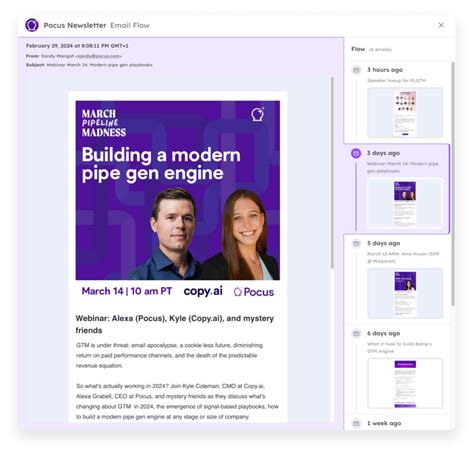The height and width of the screenshot is (452, 474).
Task: Click Building a modern pipe gen engine headline
Action: click(161, 164)
